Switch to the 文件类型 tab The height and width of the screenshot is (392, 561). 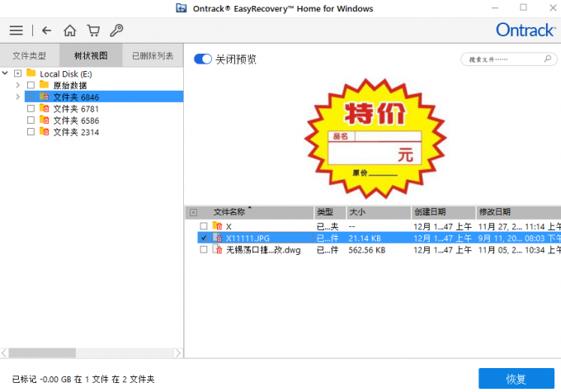30,55
